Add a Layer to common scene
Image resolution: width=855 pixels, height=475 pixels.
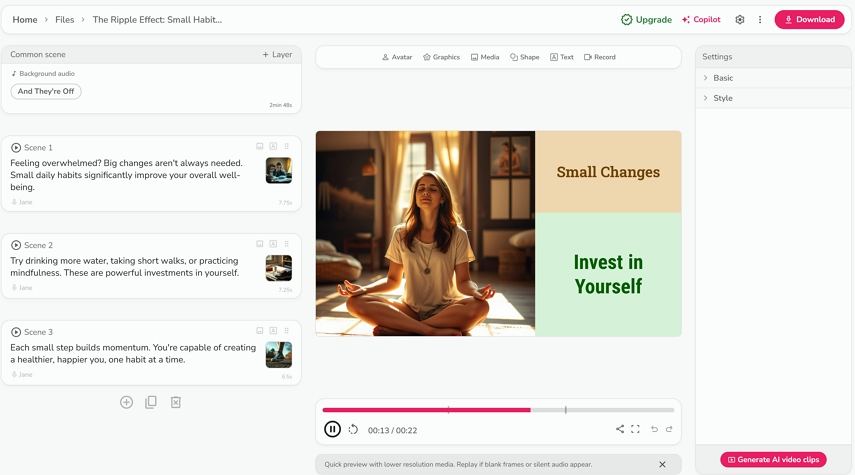click(x=277, y=55)
